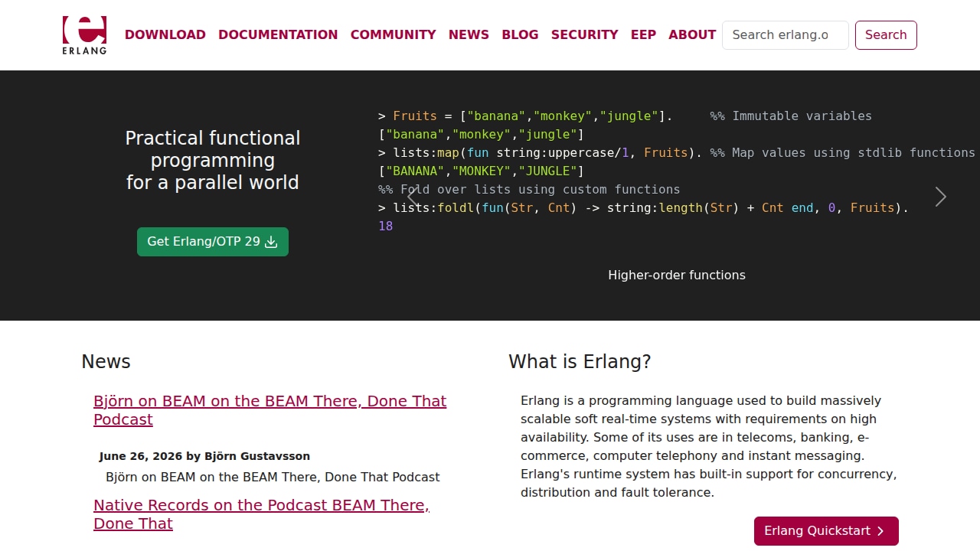Click the Search button

[x=886, y=35]
